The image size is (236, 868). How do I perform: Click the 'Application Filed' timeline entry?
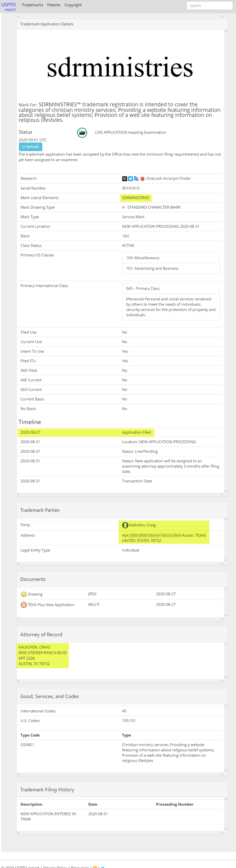tap(137, 432)
